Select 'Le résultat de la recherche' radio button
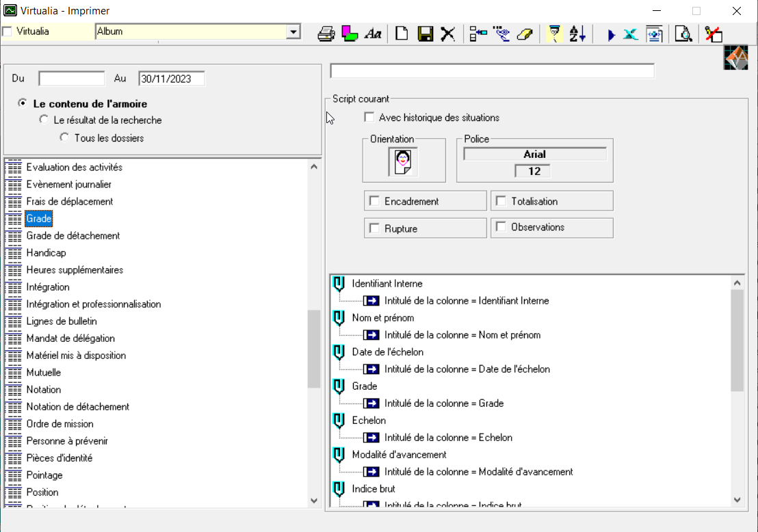758x532 pixels. pyautogui.click(x=44, y=120)
